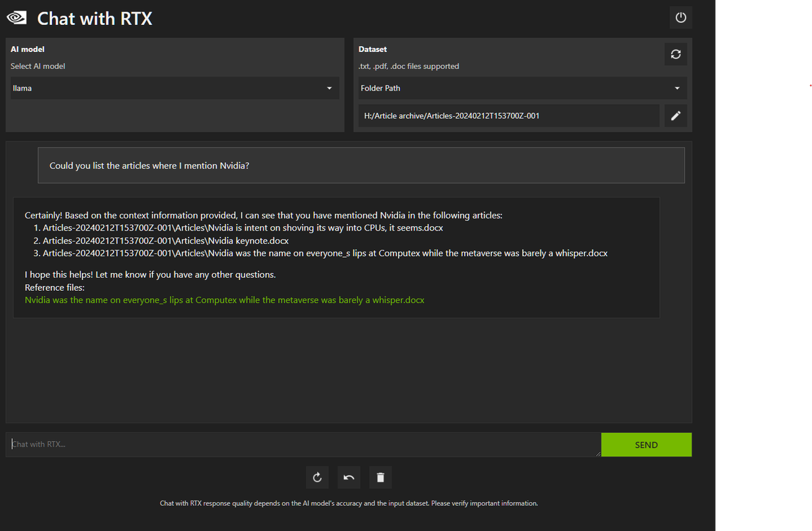Regenerate the response with the circular arrow icon
This screenshot has width=812, height=531.
click(317, 477)
